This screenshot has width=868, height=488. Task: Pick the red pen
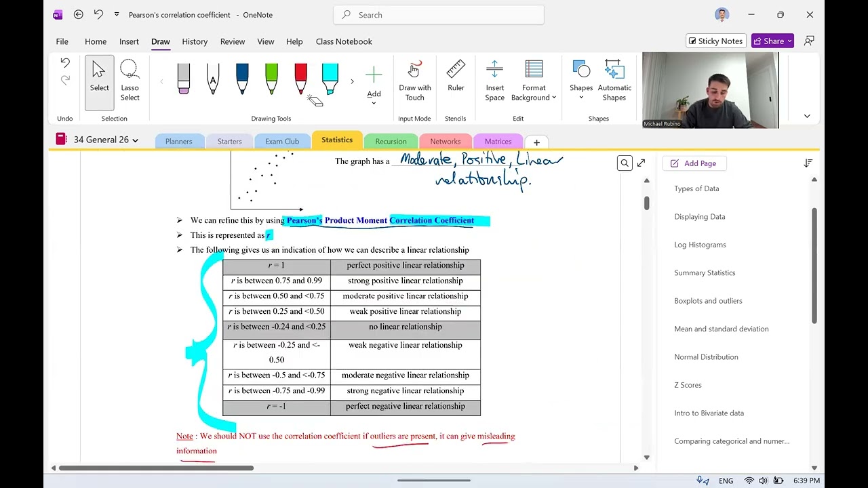tap(300, 78)
